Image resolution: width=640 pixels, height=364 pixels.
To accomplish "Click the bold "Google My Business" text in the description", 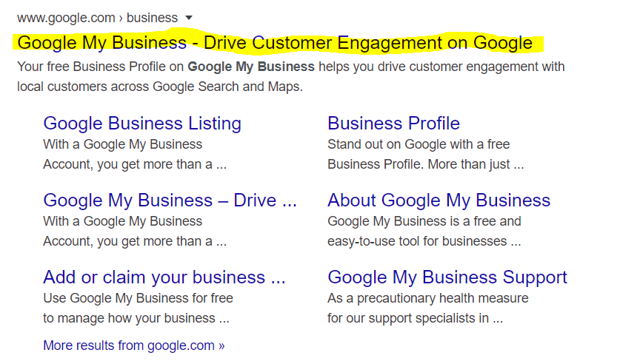I will pos(251,67).
